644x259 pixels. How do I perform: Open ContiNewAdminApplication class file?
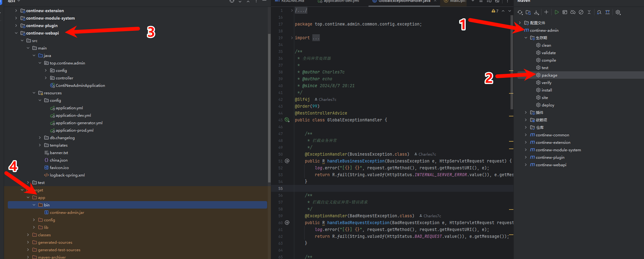pyautogui.click(x=80, y=86)
